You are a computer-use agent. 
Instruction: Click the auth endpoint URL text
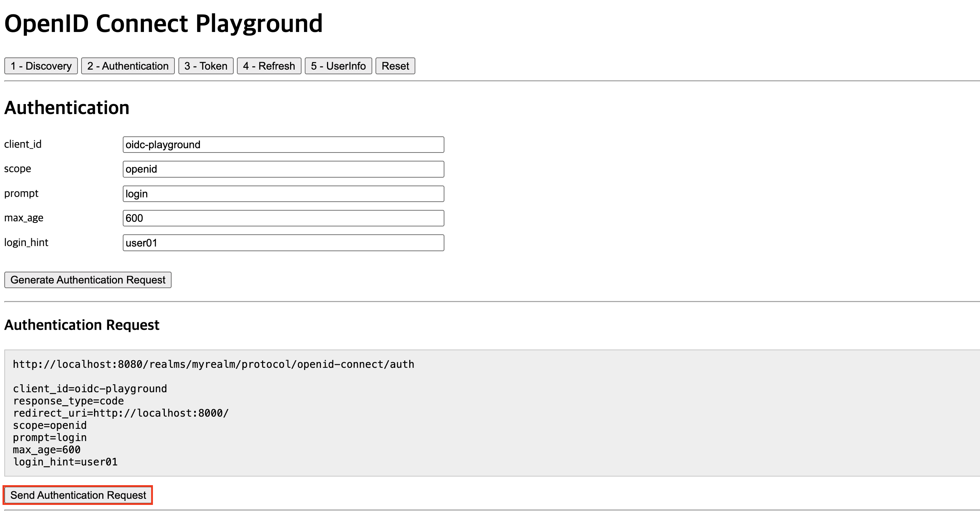[x=214, y=364]
